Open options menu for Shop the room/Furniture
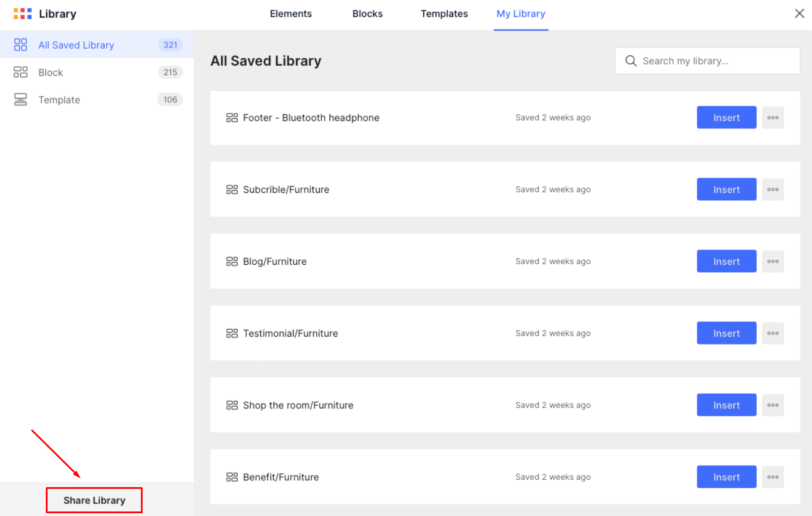 coord(772,405)
